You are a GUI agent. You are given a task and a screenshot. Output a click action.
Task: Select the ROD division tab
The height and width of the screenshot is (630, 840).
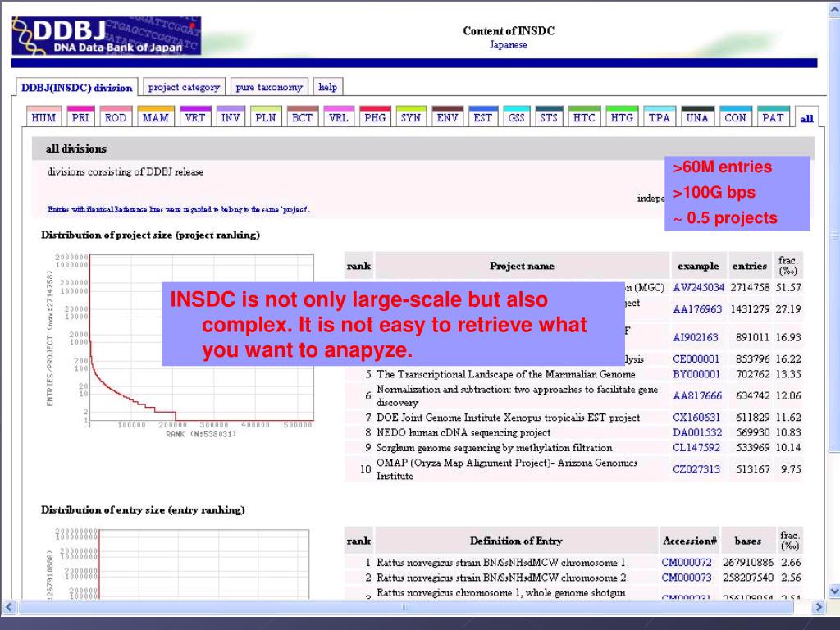point(116,116)
